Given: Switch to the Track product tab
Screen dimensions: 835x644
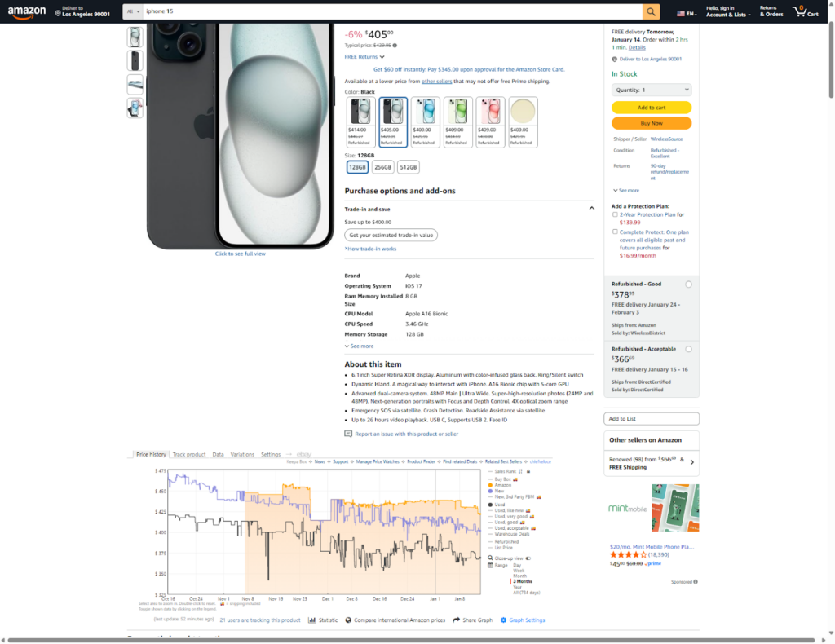Looking at the screenshot, I should click(188, 455).
